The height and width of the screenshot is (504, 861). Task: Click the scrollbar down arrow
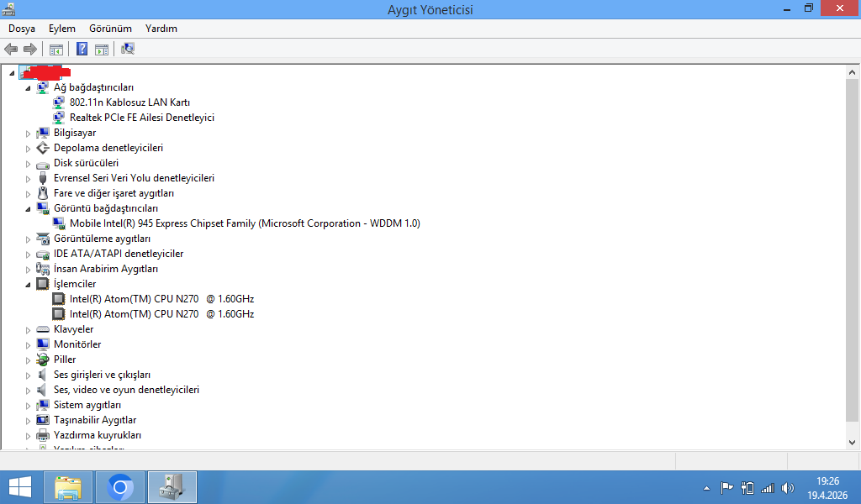coord(853,443)
